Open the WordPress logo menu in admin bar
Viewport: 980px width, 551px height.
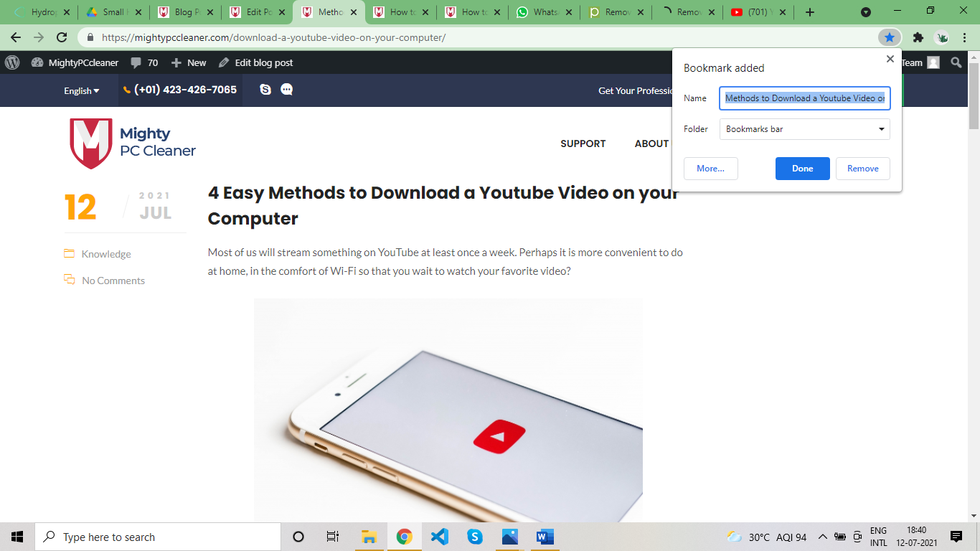pyautogui.click(x=12, y=62)
